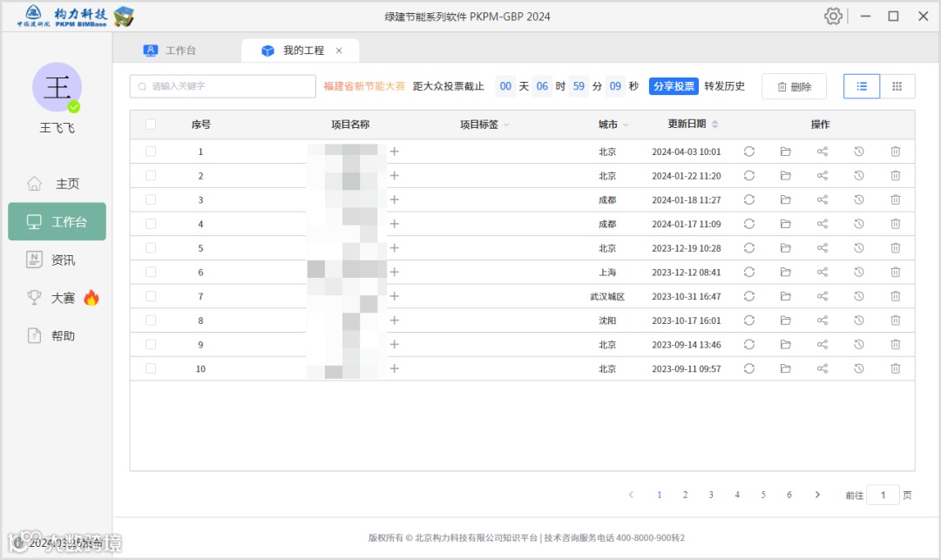The image size is (941, 560).
Task: Switch to list view
Action: click(x=861, y=86)
